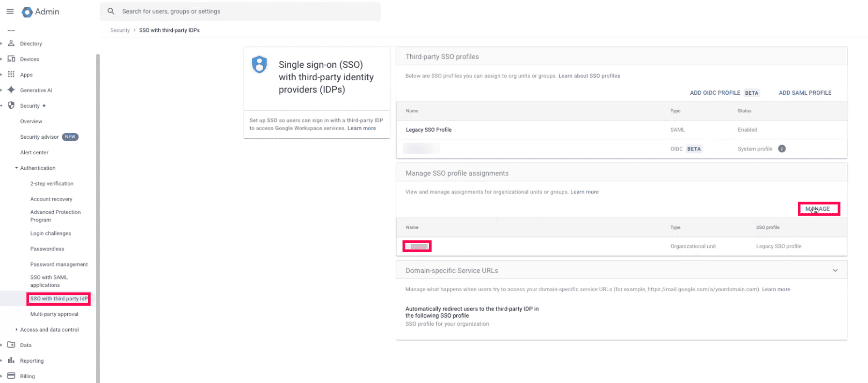
Task: Click the MANAGE button for assignments
Action: coord(818,209)
